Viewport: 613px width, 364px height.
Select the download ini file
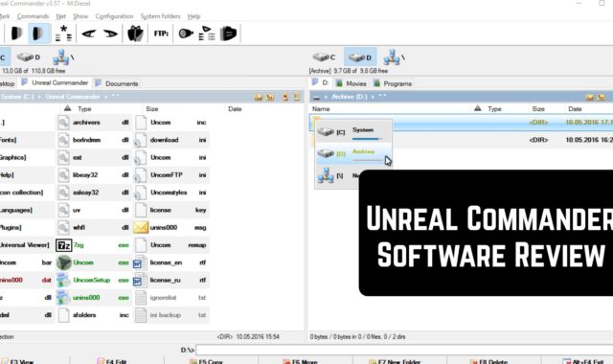[170, 140]
